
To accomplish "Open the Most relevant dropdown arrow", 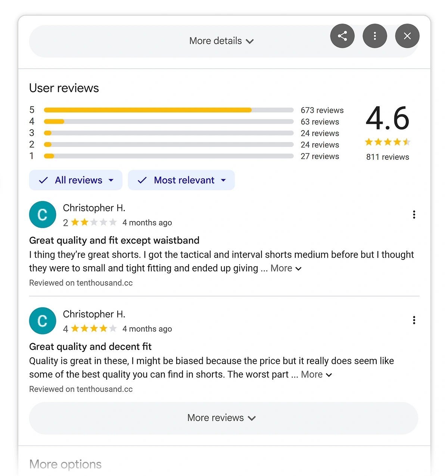I will coord(224,180).
